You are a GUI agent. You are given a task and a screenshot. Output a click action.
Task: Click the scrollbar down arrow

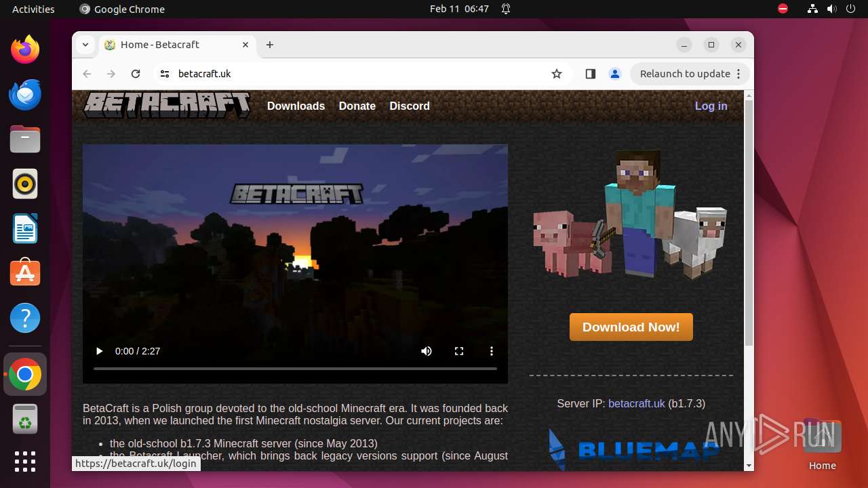(x=749, y=466)
